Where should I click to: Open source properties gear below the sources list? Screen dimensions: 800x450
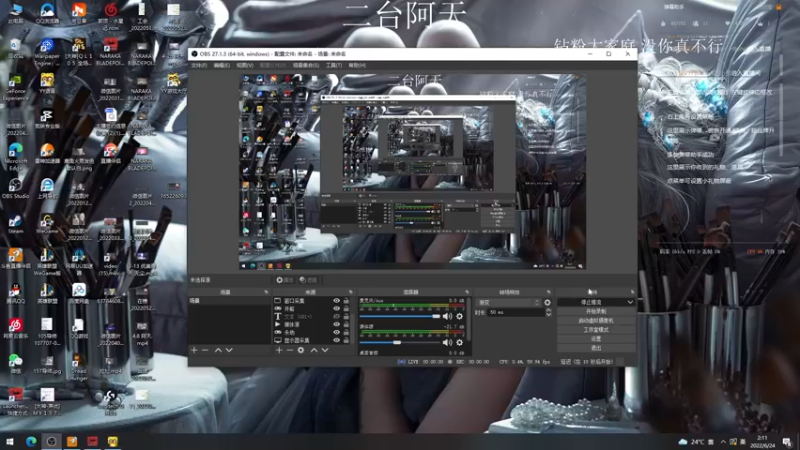[x=301, y=350]
